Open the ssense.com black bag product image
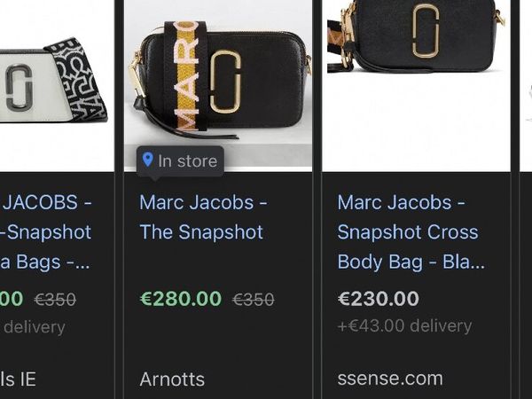Image resolution: width=532 pixels, height=399 pixels. 416,85
